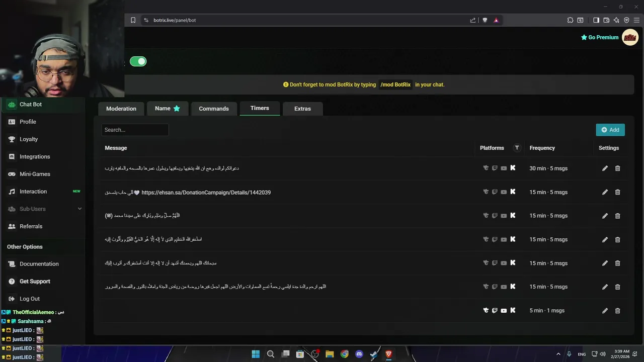Open Loyalty in the sidebar menu
Screen dimensions: 644x362
tap(29, 139)
